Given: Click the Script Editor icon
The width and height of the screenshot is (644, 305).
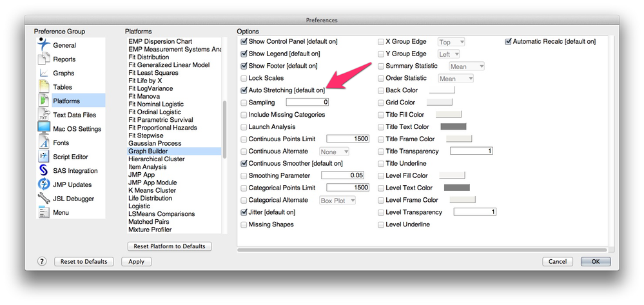Looking at the screenshot, I should pyautogui.click(x=44, y=157).
